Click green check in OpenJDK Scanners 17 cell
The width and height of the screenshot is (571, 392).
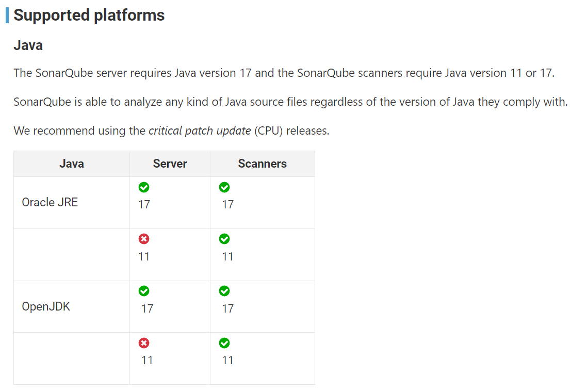coord(224,291)
